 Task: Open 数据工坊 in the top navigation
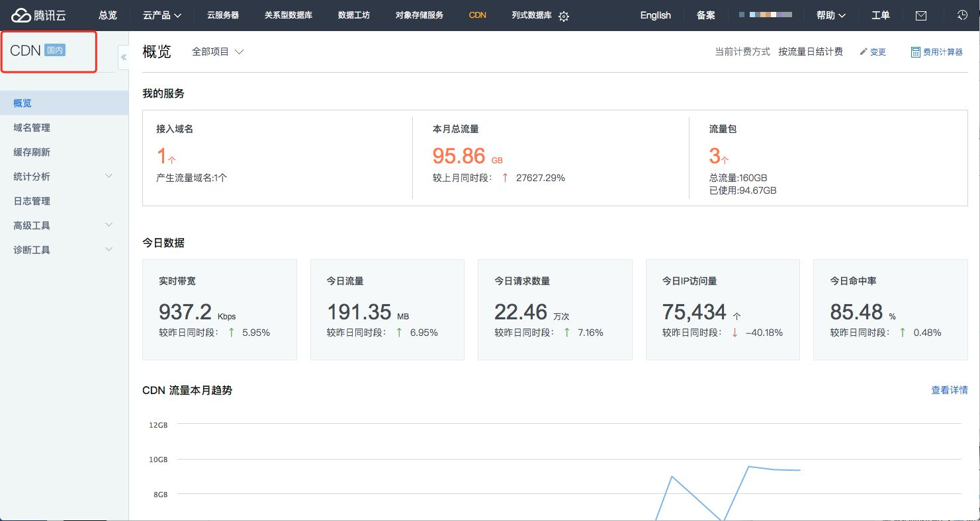coord(354,15)
